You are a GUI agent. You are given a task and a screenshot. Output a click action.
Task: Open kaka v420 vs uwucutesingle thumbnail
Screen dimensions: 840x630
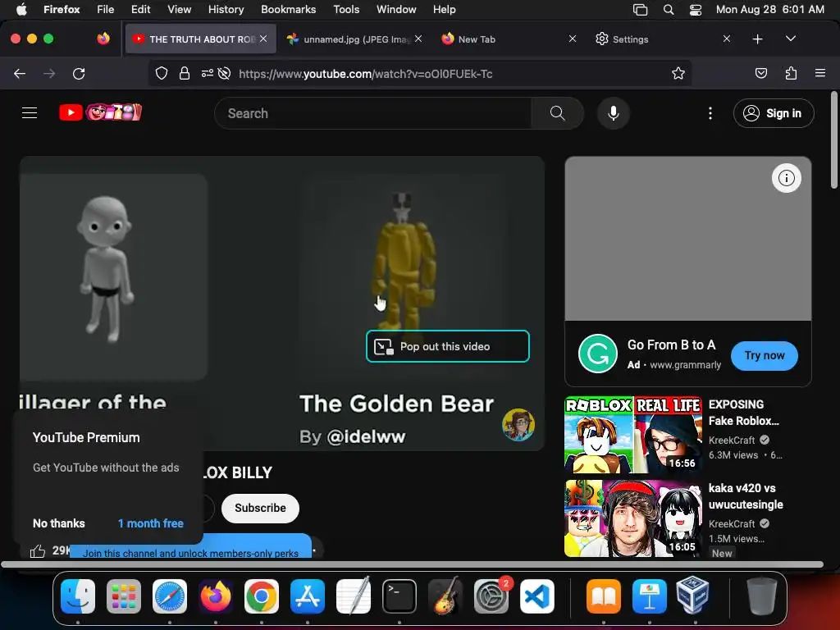click(633, 518)
